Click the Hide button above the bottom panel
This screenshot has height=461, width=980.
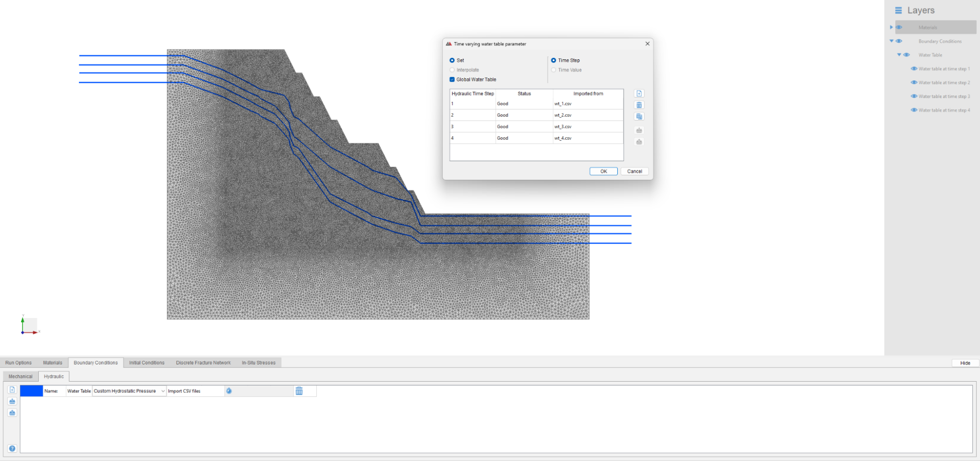(964, 363)
